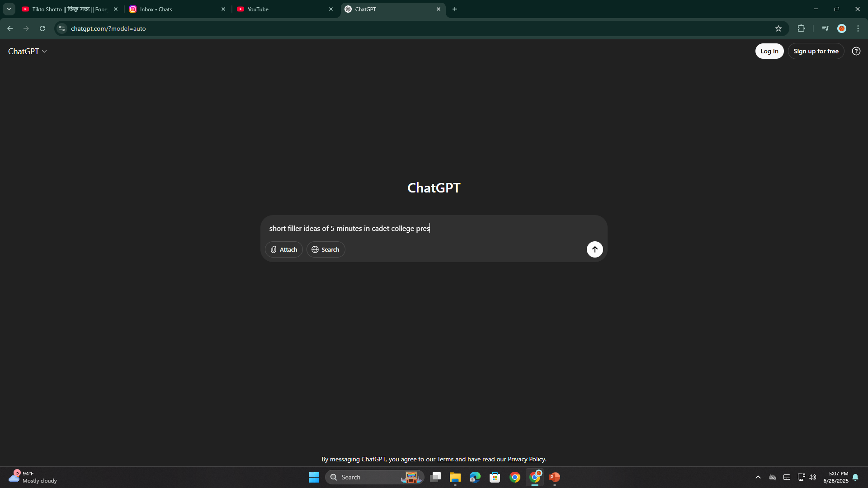Show hidden system tray icons
Image resolution: width=868 pixels, height=488 pixels.
click(758, 477)
